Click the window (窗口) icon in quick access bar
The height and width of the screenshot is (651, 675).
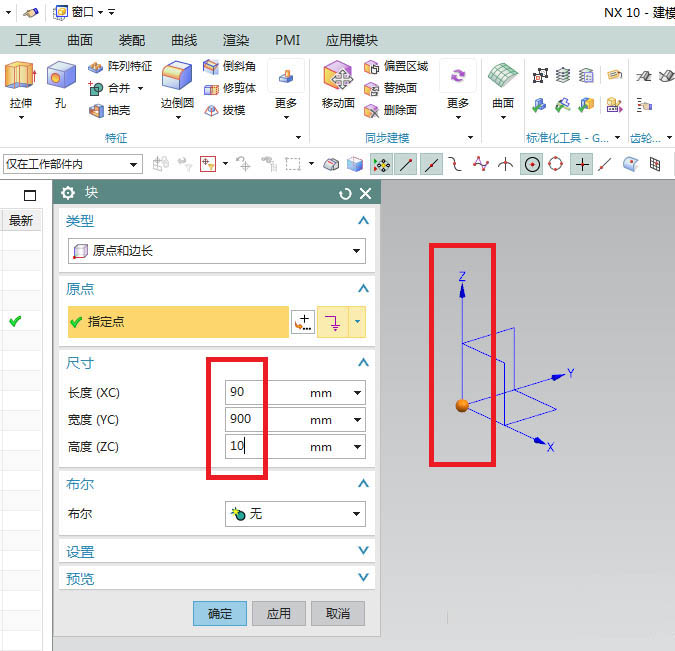coord(61,12)
